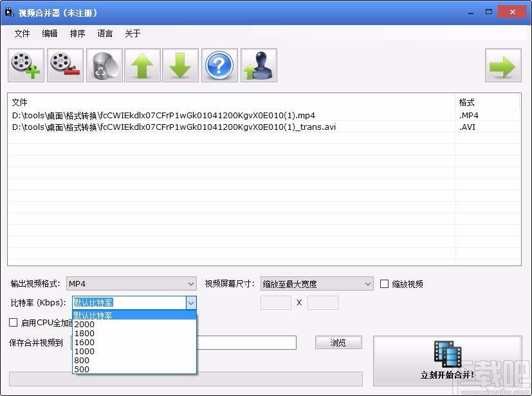Open the 视频屏幕尺寸 dropdown
Image resolution: width=532 pixels, height=396 pixels.
click(x=367, y=283)
